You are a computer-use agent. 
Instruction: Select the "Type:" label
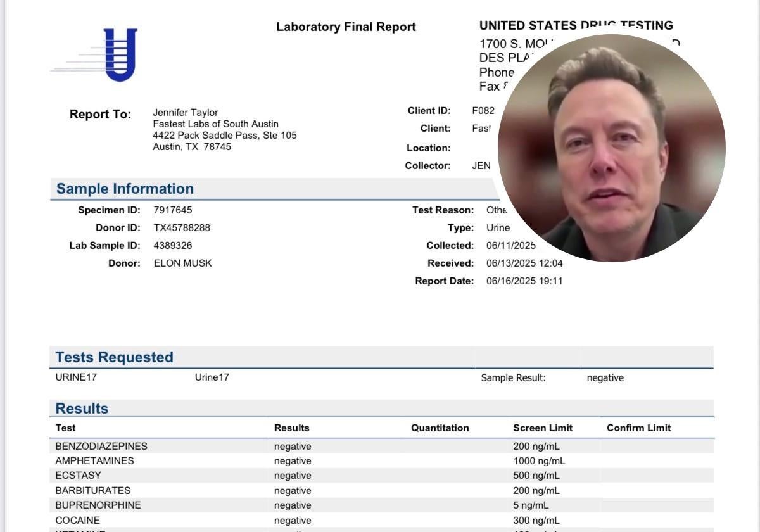[x=461, y=228]
